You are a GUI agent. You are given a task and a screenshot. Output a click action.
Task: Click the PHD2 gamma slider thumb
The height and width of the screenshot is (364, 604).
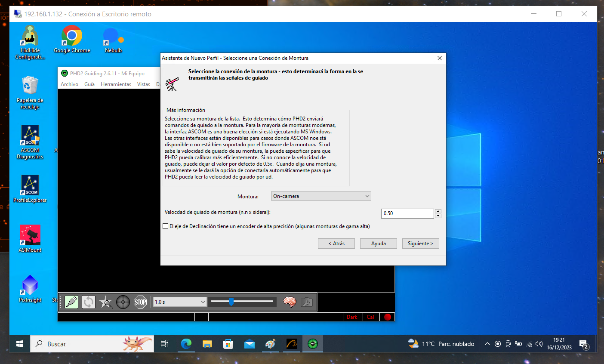[231, 302]
